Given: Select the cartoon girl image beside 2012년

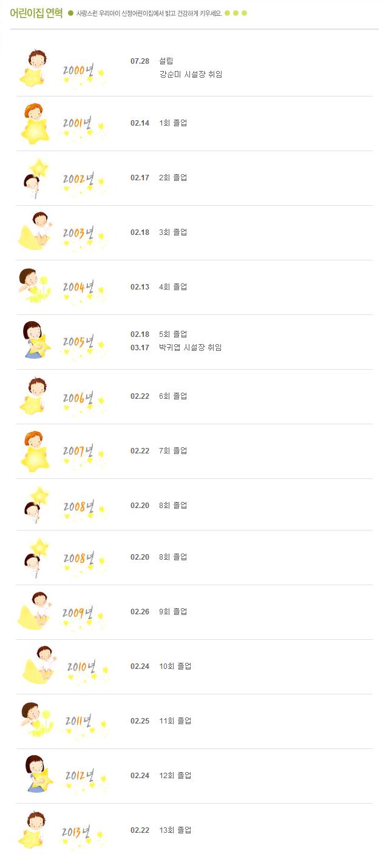Looking at the screenshot, I should tap(38, 773).
